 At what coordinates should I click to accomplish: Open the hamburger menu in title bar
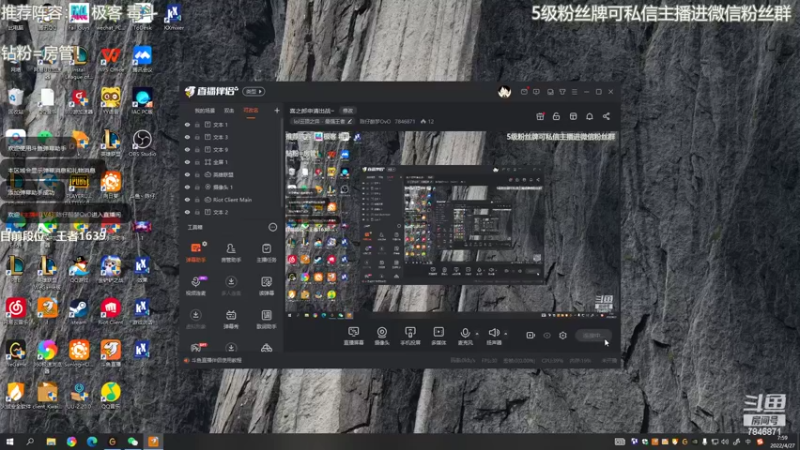pos(574,92)
